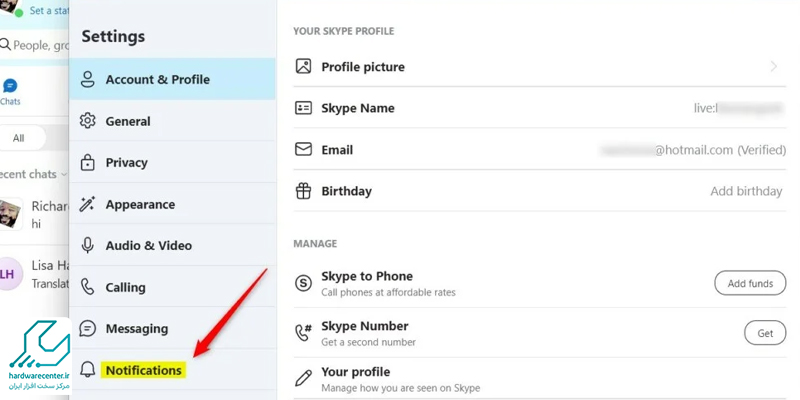Click the Audio & Video microphone icon
Screen dimensions: 800x400
(88, 245)
